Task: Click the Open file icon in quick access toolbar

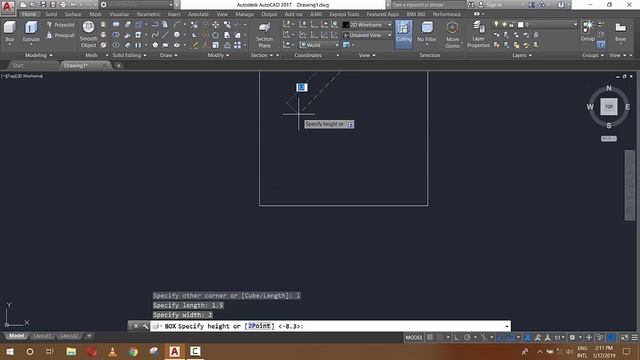Action: pyautogui.click(x=33, y=4)
